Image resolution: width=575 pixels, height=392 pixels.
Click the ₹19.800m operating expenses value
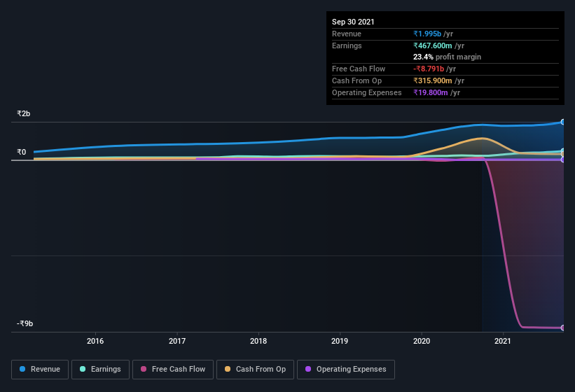[431, 92]
